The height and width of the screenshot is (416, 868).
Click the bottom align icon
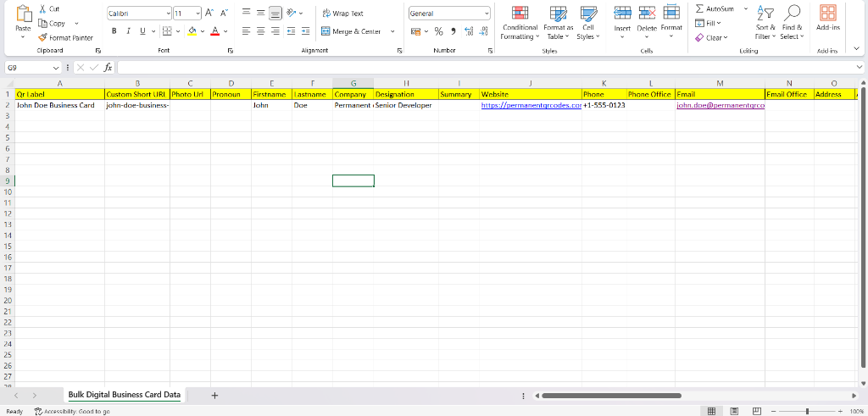point(275,13)
